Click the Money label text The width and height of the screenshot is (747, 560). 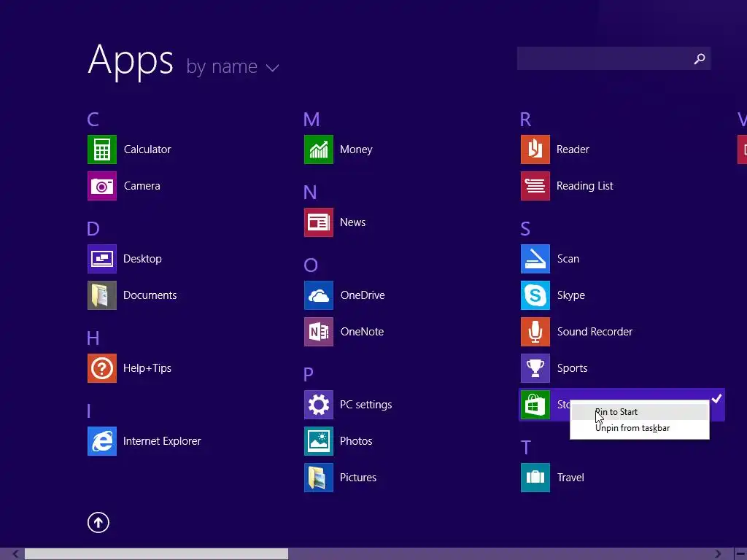356,149
